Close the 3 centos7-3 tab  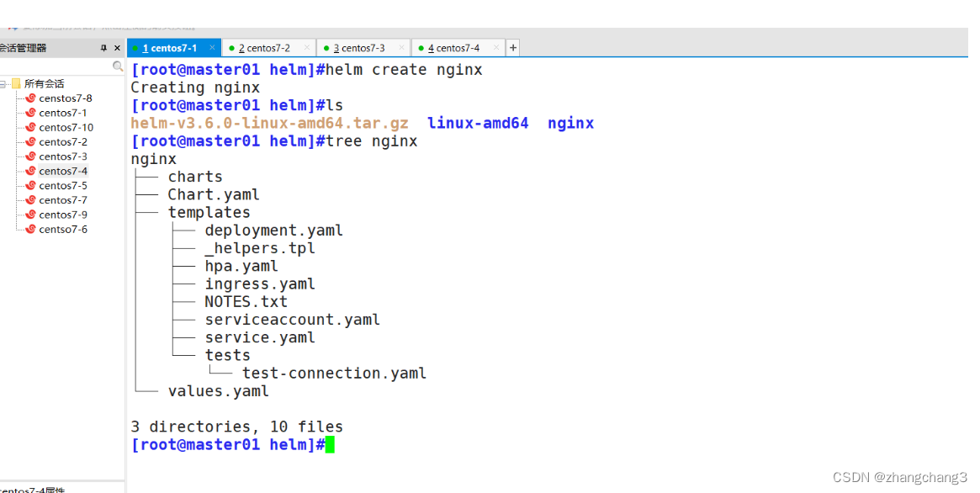pyautogui.click(x=401, y=47)
